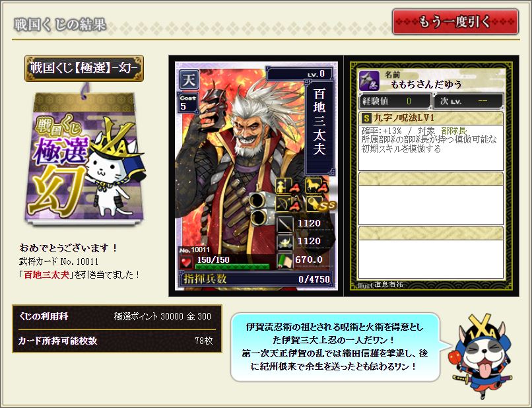
Task: Click the helmet defense stat icon
Action: point(284,242)
